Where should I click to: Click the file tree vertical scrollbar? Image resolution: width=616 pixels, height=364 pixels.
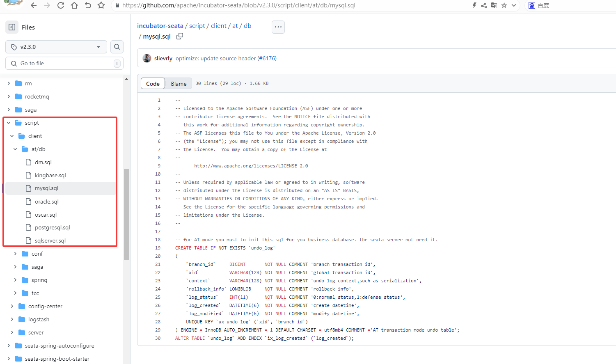pyautogui.click(x=126, y=214)
